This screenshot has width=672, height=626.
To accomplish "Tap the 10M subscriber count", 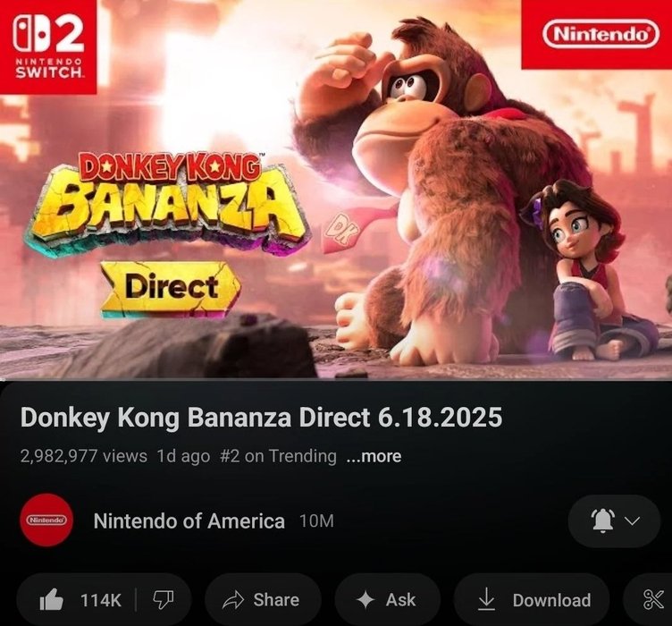I will 316,521.
